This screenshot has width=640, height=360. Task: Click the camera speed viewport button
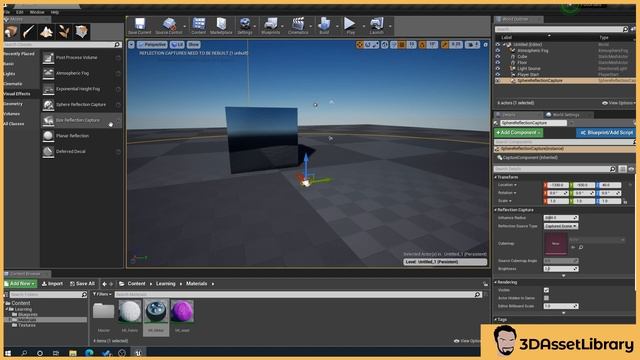pyautogui.click(x=472, y=44)
